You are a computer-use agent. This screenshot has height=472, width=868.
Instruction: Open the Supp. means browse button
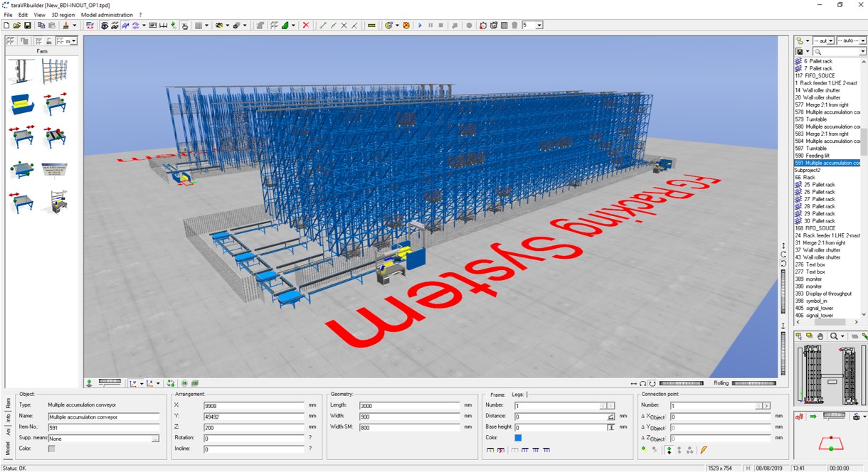coord(155,439)
